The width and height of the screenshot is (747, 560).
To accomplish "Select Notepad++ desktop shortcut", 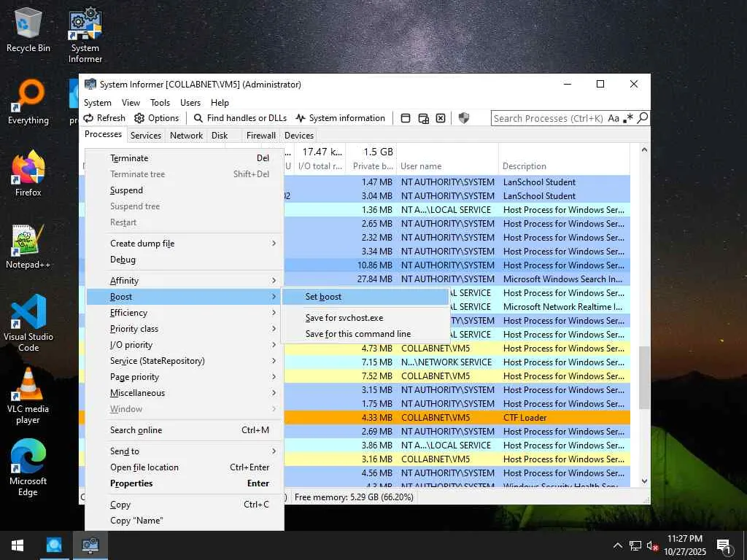I will (28, 246).
